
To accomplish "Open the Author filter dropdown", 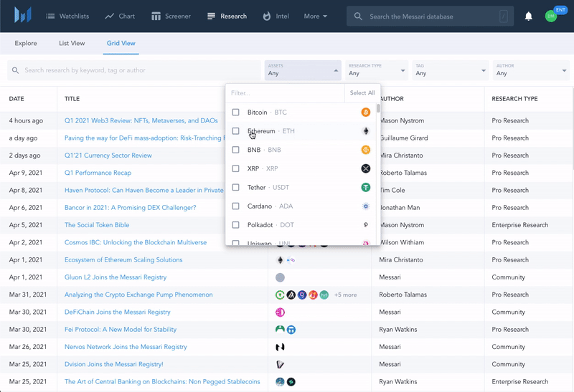I will (x=531, y=70).
